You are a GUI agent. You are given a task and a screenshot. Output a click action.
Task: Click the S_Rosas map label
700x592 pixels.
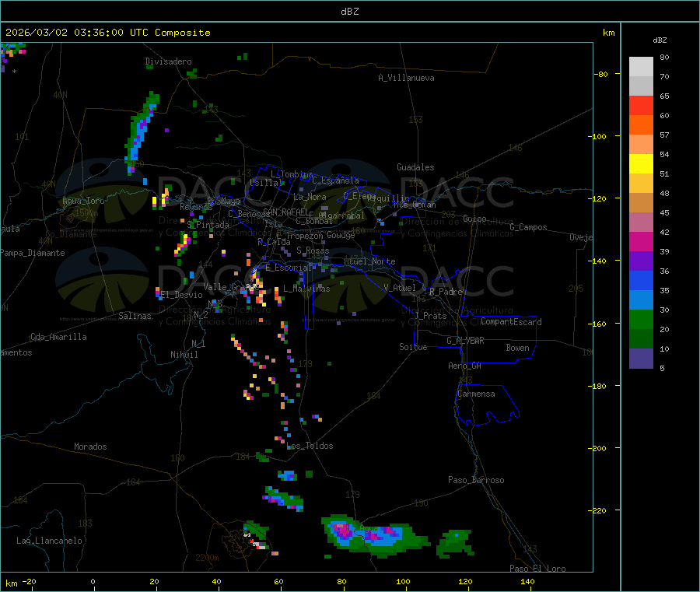click(x=313, y=250)
